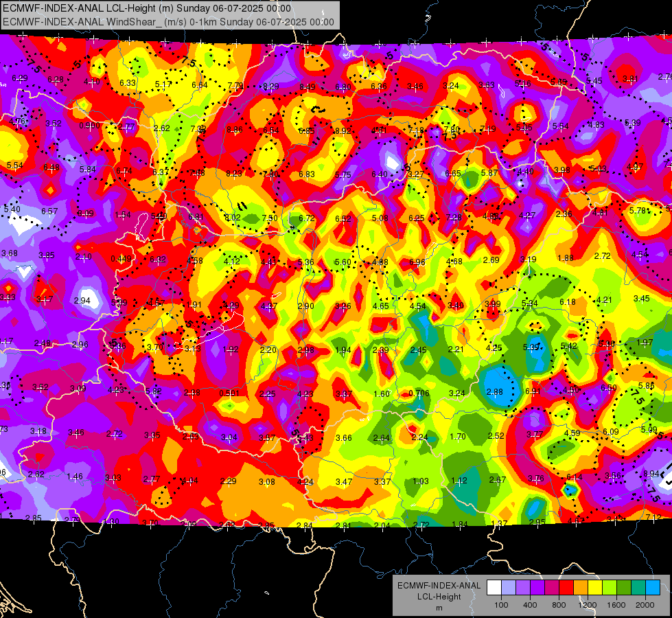
Task: Click the wind shear value 6.18
Action: pyautogui.click(x=568, y=302)
